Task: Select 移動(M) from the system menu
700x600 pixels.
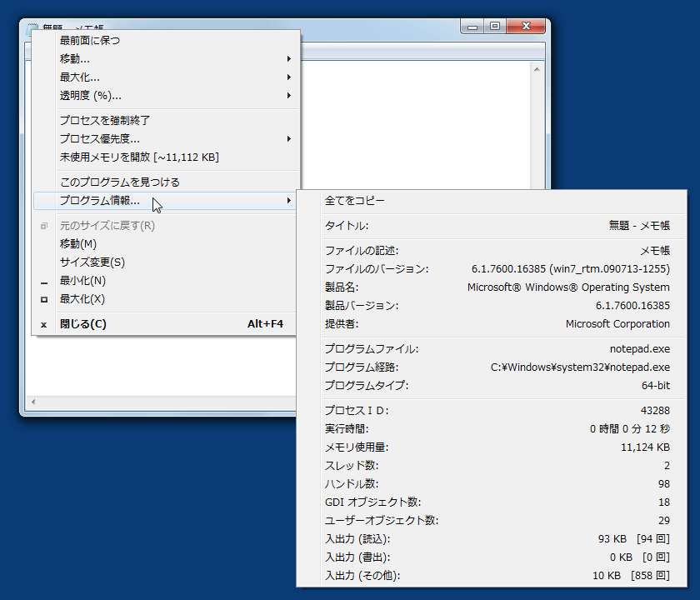Action: pyautogui.click(x=166, y=243)
